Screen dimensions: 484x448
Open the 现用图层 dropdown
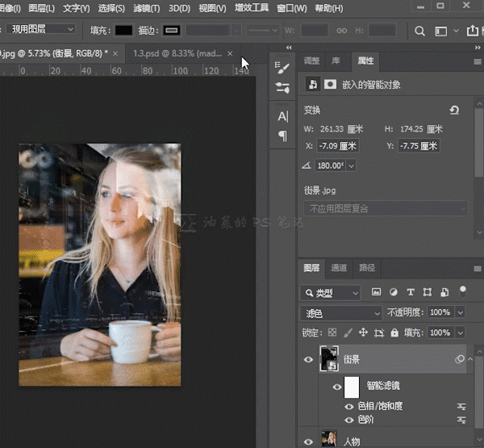click(41, 29)
